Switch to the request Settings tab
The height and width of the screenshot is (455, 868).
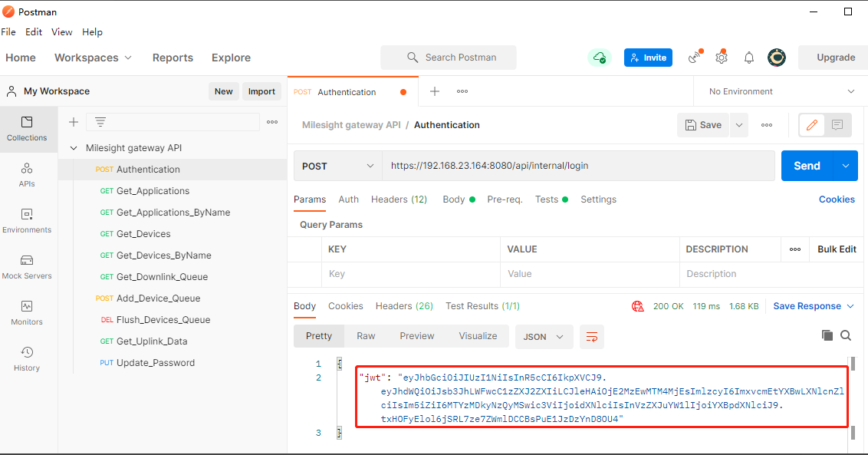[x=598, y=199]
